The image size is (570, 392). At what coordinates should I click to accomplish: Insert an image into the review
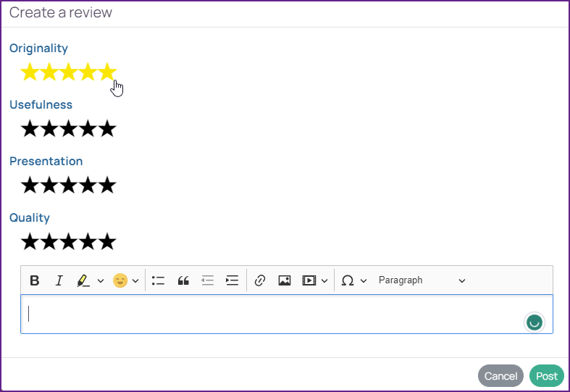284,280
